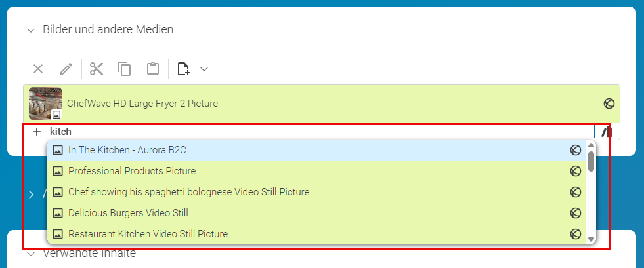Viewport: 644px width, 268px height.
Task: Click globe icon on ChefWave HD Large Fryer row
Action: click(609, 104)
